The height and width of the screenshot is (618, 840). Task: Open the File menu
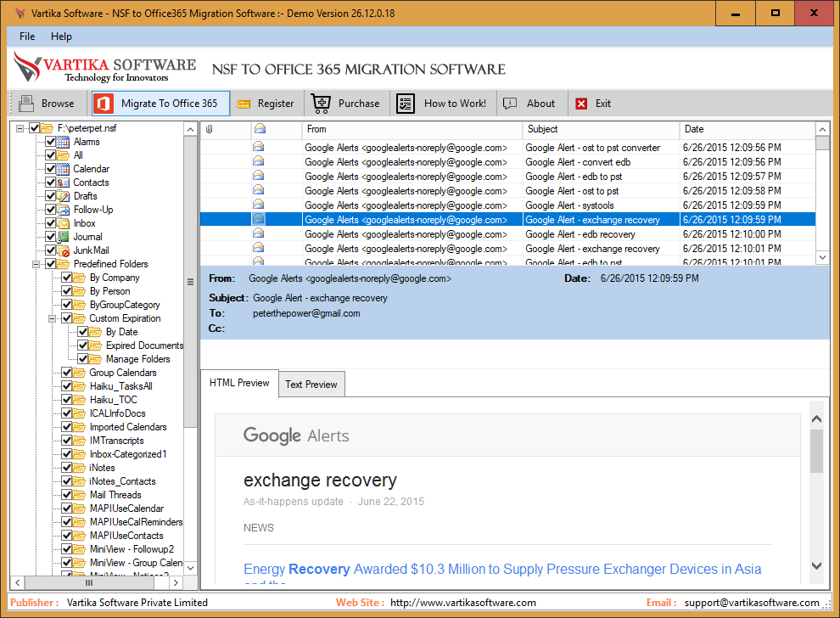[x=27, y=37]
